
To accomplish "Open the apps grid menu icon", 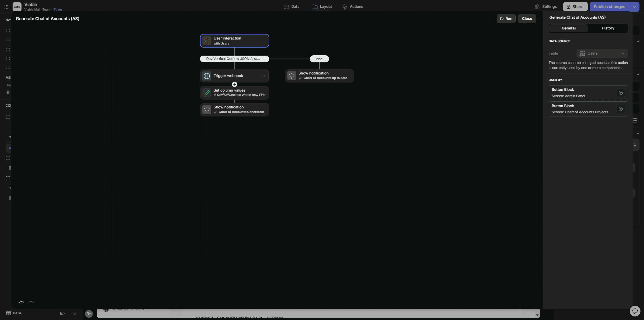I will click(x=6, y=7).
